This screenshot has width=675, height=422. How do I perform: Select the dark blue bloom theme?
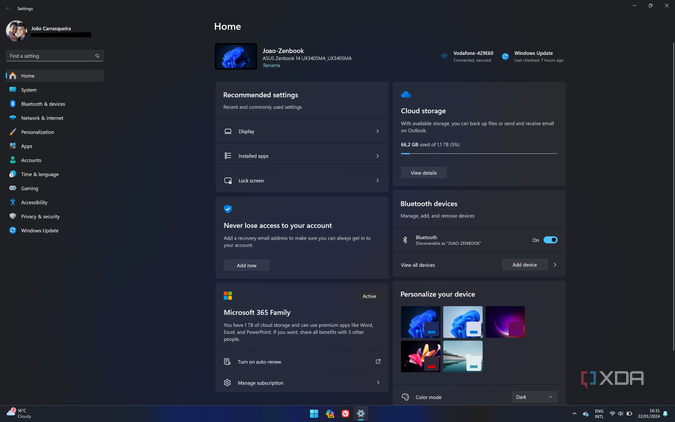coord(421,322)
